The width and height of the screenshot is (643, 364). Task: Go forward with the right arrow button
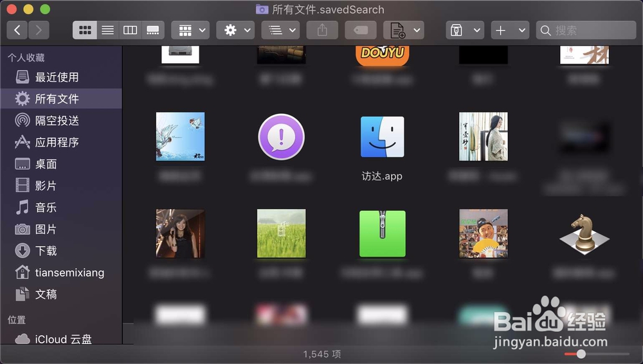tap(39, 30)
